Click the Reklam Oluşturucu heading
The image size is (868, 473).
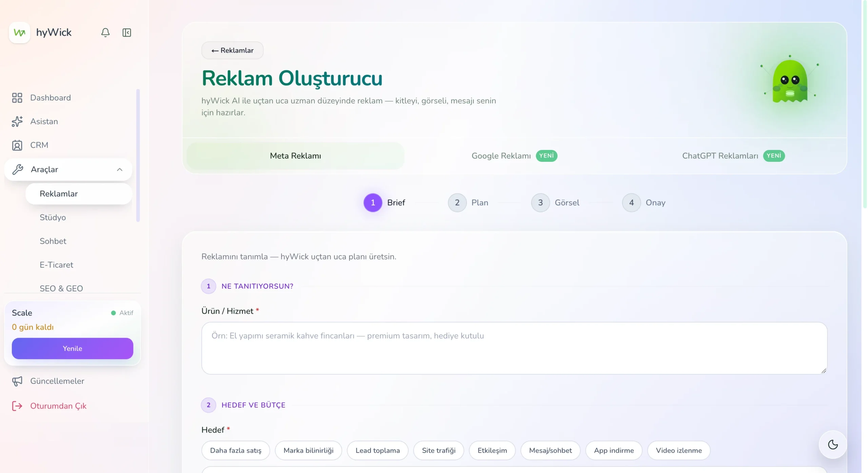coord(292,78)
